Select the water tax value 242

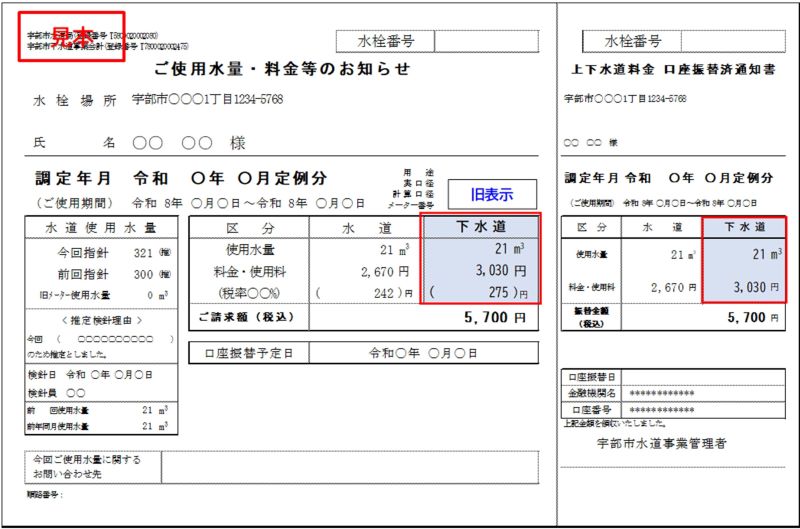pos(384,293)
